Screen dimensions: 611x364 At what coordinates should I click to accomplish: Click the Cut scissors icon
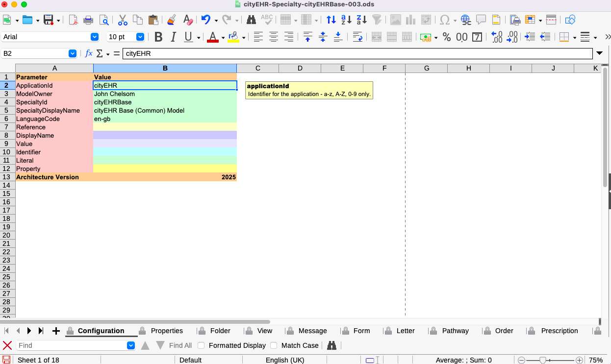123,20
